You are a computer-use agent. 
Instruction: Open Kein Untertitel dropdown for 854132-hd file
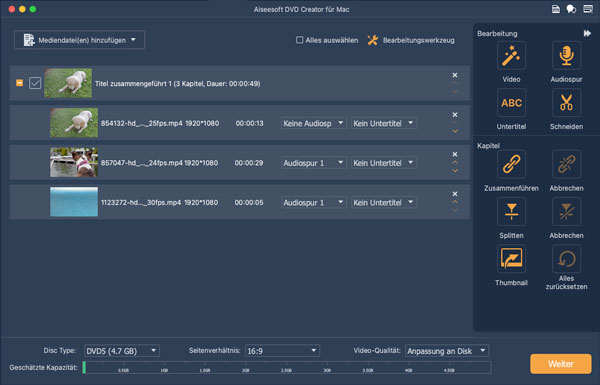pos(384,123)
